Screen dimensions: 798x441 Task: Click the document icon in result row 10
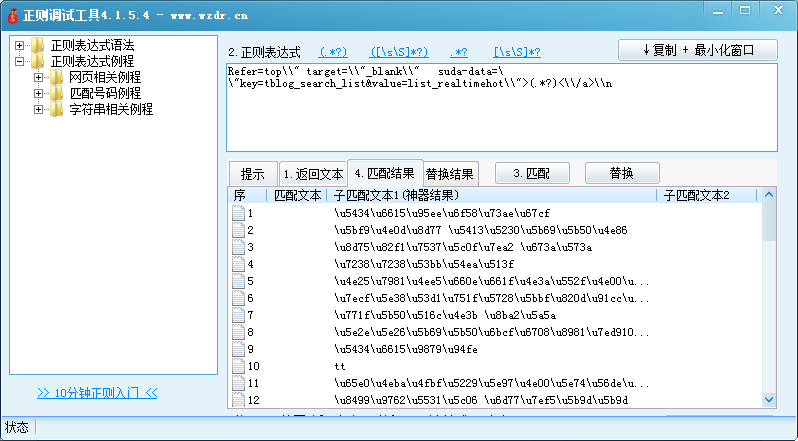pos(238,367)
